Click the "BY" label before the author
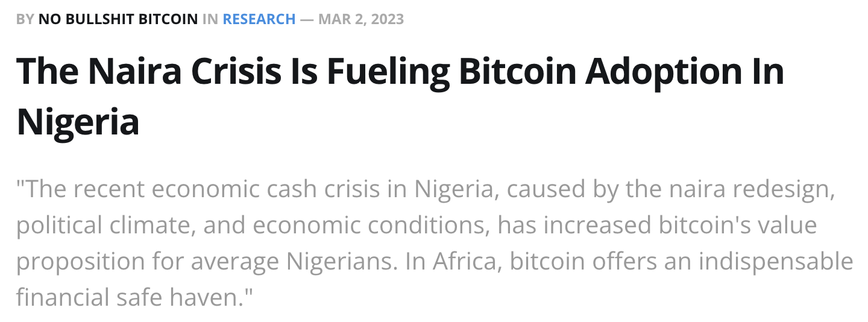868x322 pixels. pyautogui.click(x=25, y=19)
